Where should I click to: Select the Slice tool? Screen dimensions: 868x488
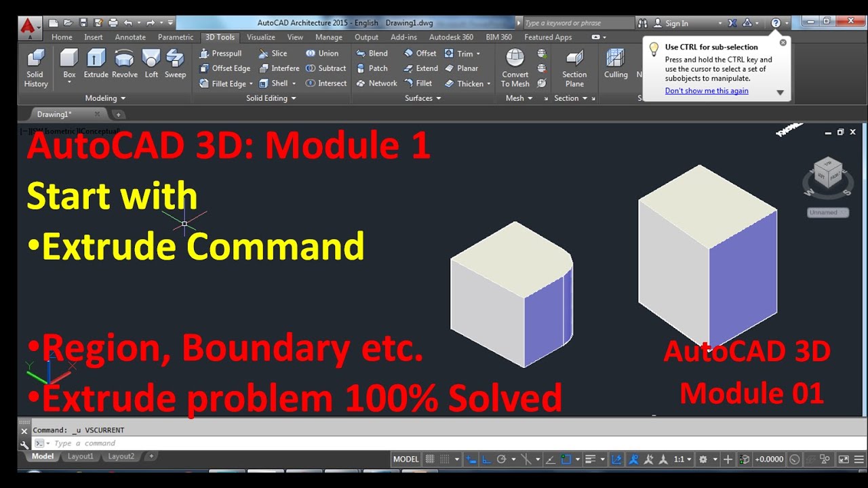point(273,53)
